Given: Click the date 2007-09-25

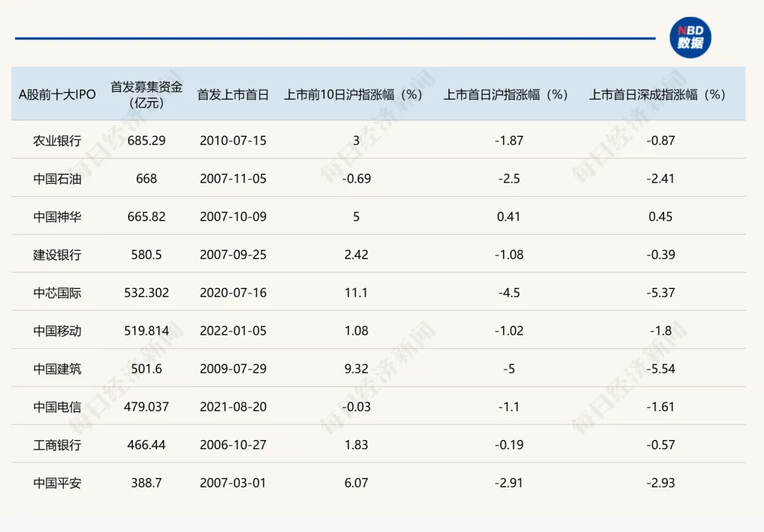Looking at the screenshot, I should (x=233, y=255).
